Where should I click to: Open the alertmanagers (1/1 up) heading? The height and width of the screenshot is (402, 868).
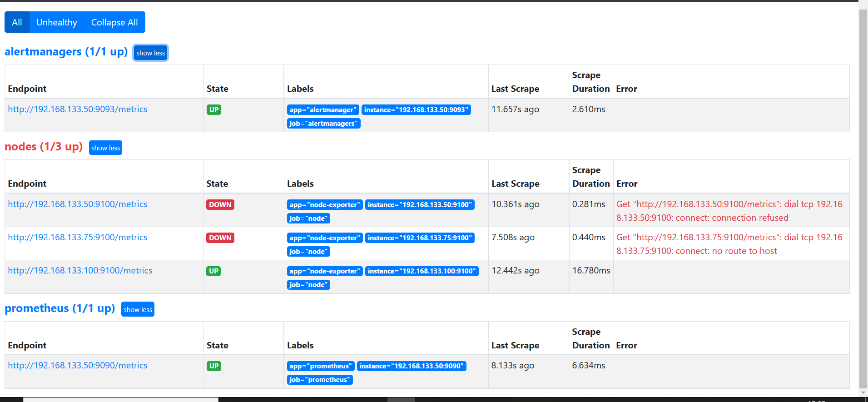[66, 52]
